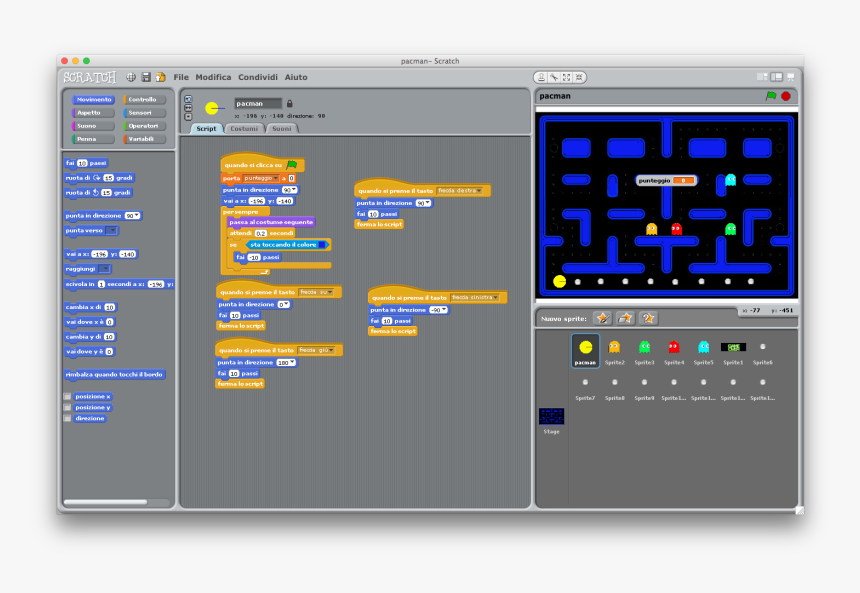Select the Movimento block category
This screenshot has height=593, width=860.
pos(93,100)
